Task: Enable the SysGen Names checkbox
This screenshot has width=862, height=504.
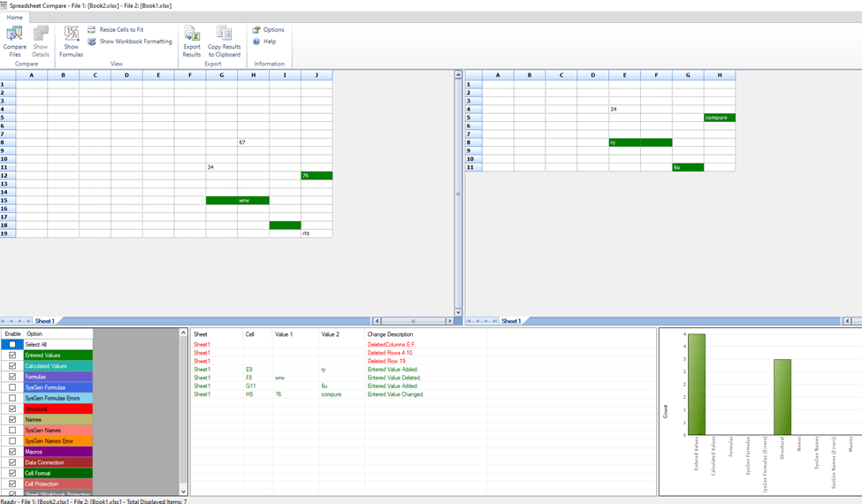Action: pyautogui.click(x=12, y=431)
